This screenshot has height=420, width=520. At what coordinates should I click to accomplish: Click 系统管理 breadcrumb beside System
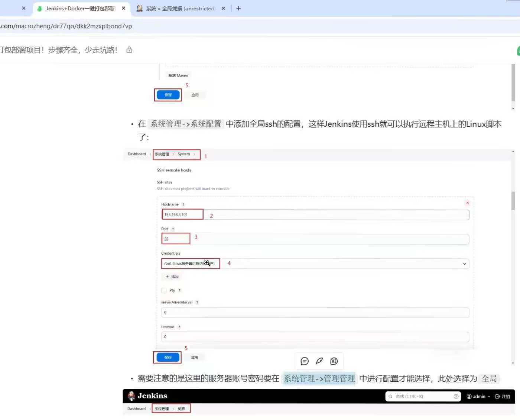pyautogui.click(x=162, y=154)
